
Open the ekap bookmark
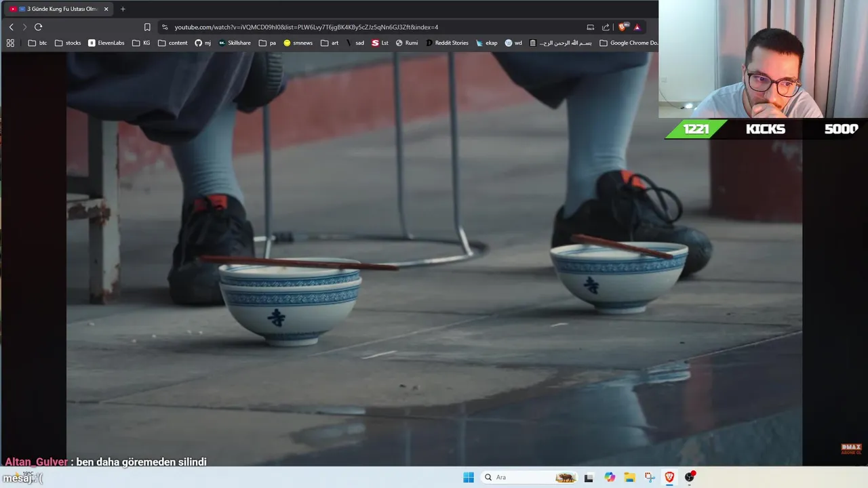tap(487, 43)
